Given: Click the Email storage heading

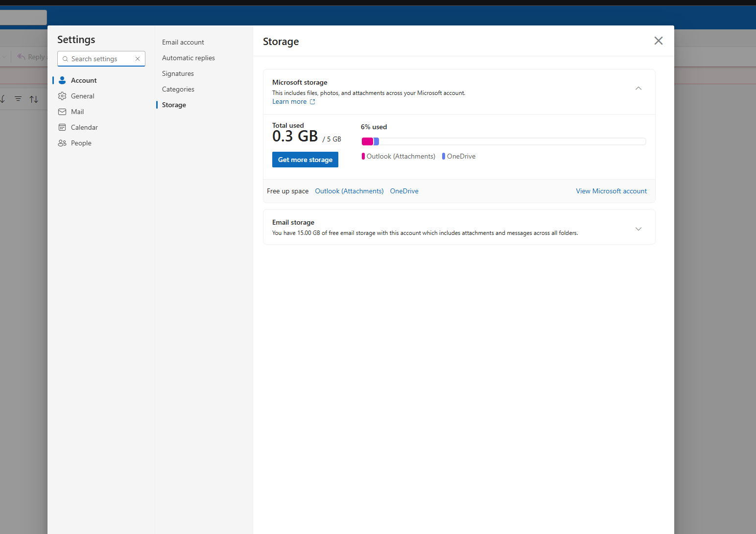Looking at the screenshot, I should click(x=293, y=222).
